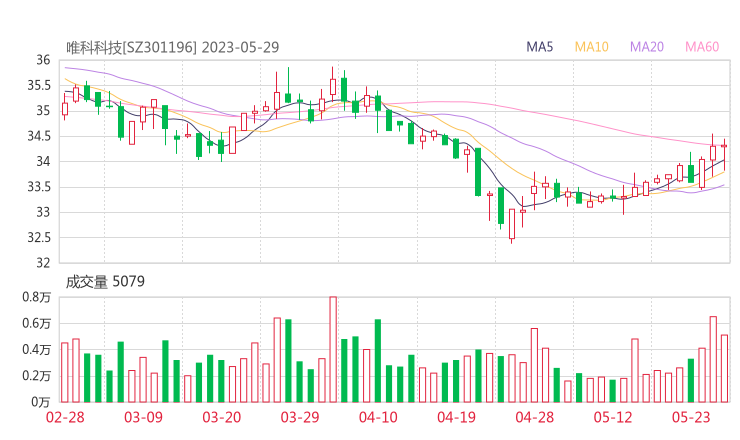
Task: Click the chart title 唯科科技[SZ301196] 2023-05-29
Action: coord(173,47)
